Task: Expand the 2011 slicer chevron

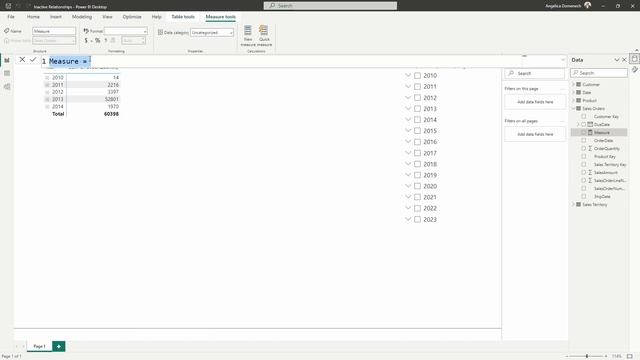Action: point(408,87)
